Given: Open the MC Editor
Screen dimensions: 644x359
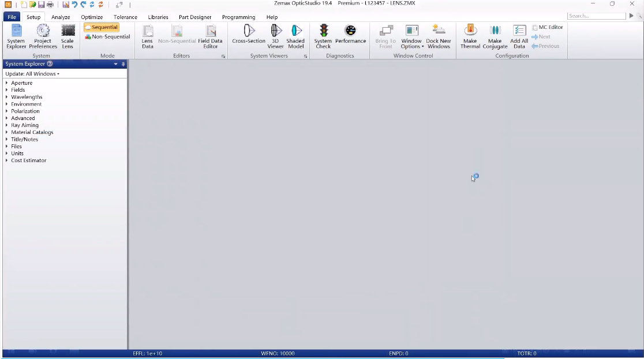Looking at the screenshot, I should coord(548,27).
